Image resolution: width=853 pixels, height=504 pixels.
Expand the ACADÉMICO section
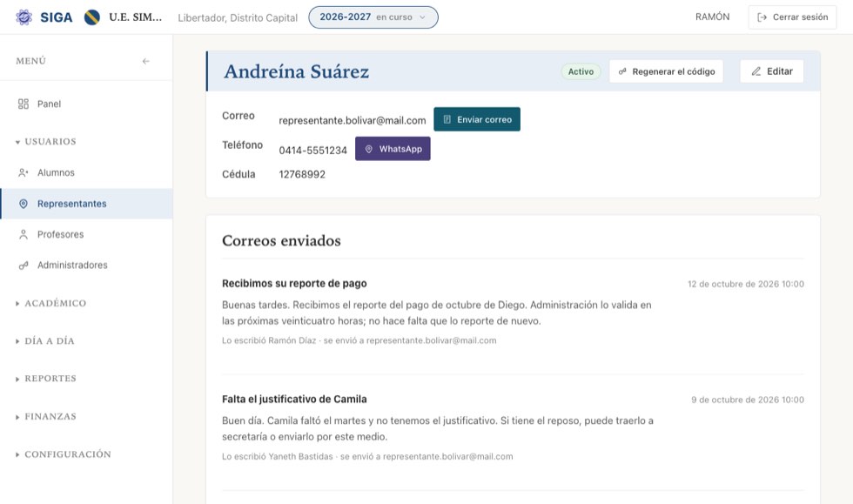tap(50, 303)
